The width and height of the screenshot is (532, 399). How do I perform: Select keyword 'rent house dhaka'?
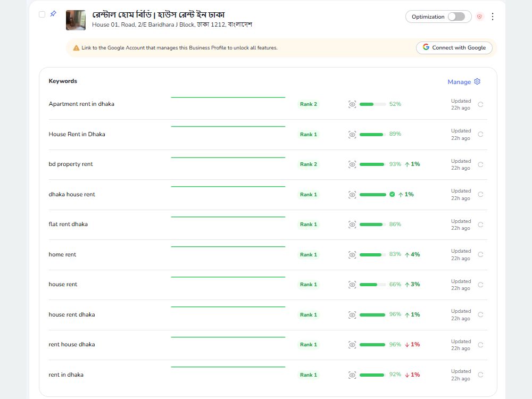(72, 344)
